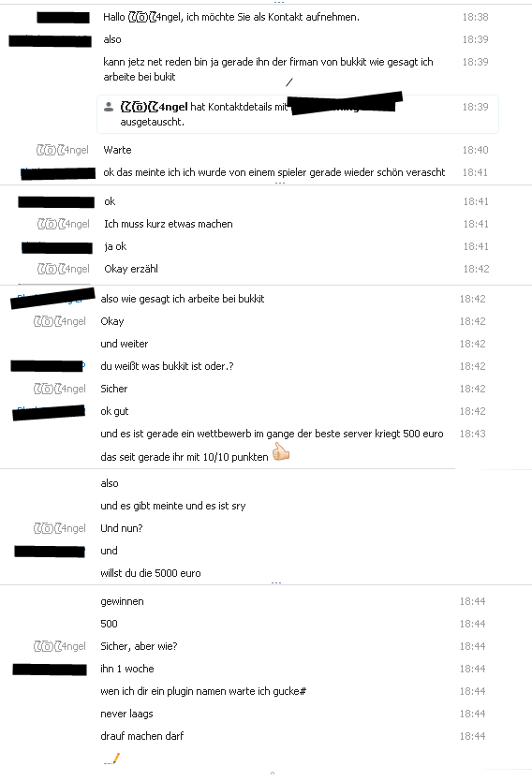This screenshot has height=781, width=532.
Task: Expand the ellipsis below 'willst du die 5000 euro'
Action: pos(276,582)
